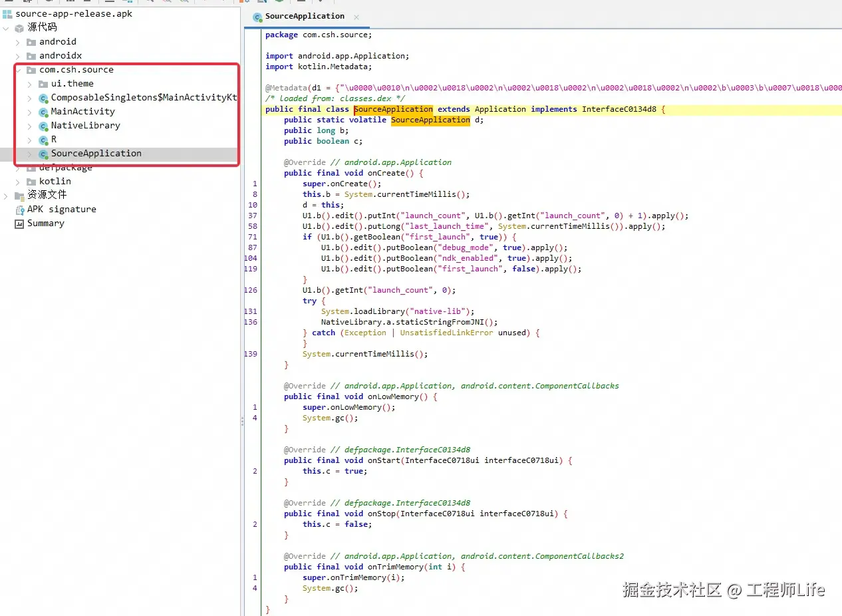Click the R class icon
This screenshot has height=616, width=842.
click(x=43, y=140)
